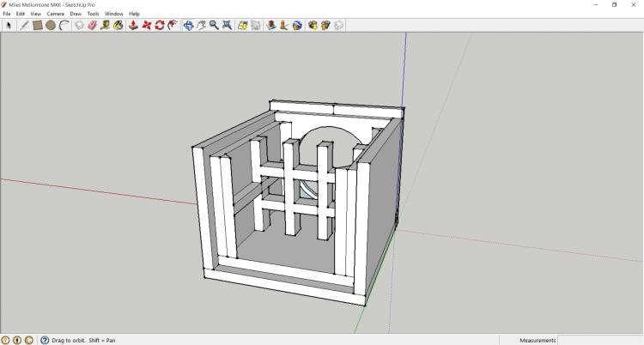Open the Draw menu
Image resolution: width=644 pixels, height=345 pixels.
click(x=76, y=14)
